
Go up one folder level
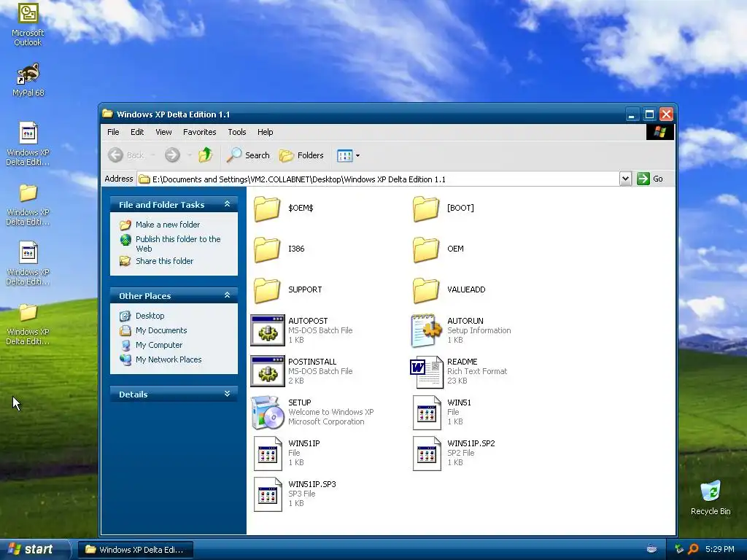point(205,155)
